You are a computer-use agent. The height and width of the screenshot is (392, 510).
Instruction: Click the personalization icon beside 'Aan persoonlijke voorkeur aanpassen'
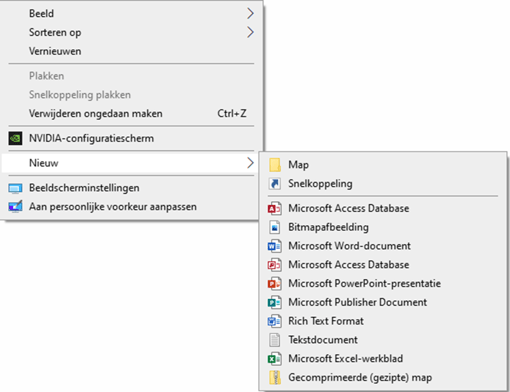(x=15, y=207)
